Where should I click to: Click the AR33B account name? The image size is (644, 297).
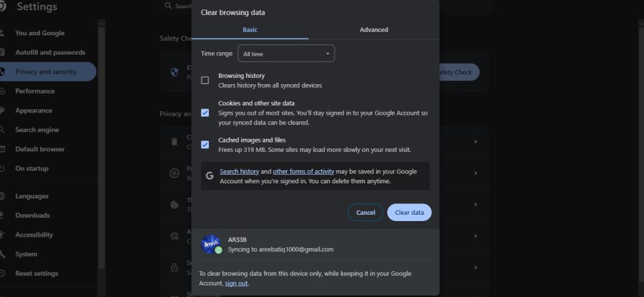pyautogui.click(x=237, y=240)
